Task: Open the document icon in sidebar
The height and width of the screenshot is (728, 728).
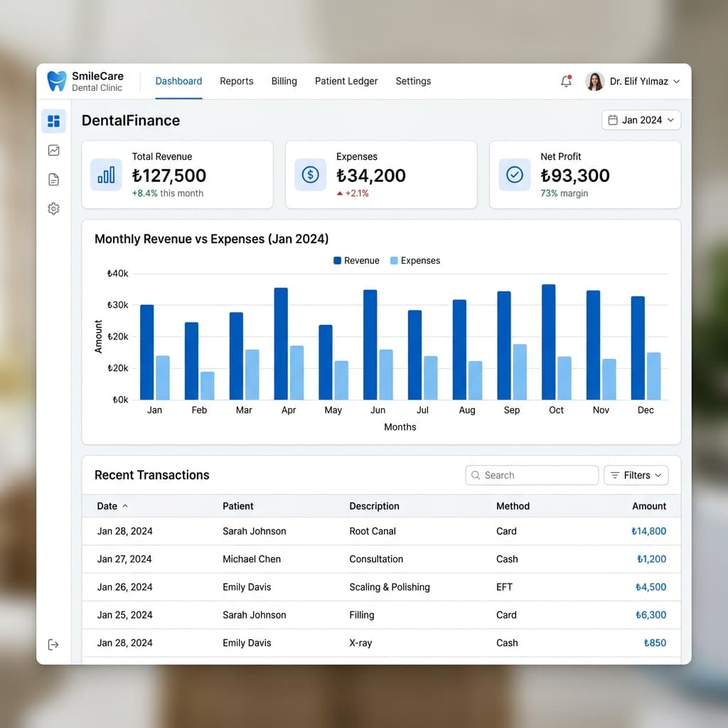Action: [x=53, y=180]
